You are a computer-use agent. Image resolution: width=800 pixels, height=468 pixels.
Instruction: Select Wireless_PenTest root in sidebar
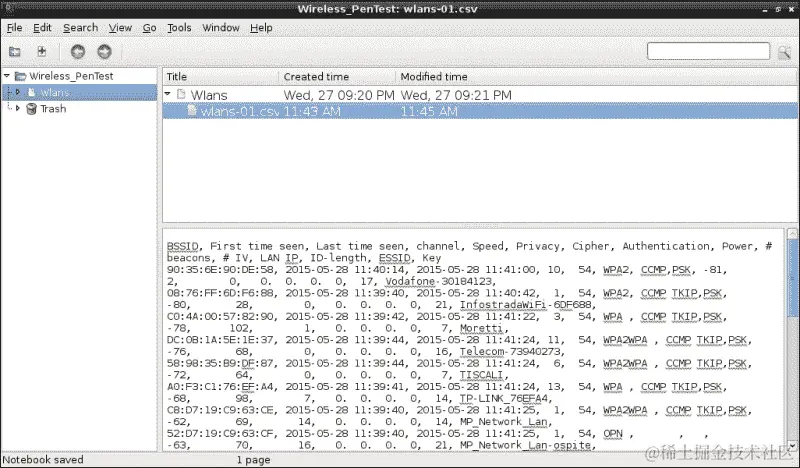pos(71,76)
